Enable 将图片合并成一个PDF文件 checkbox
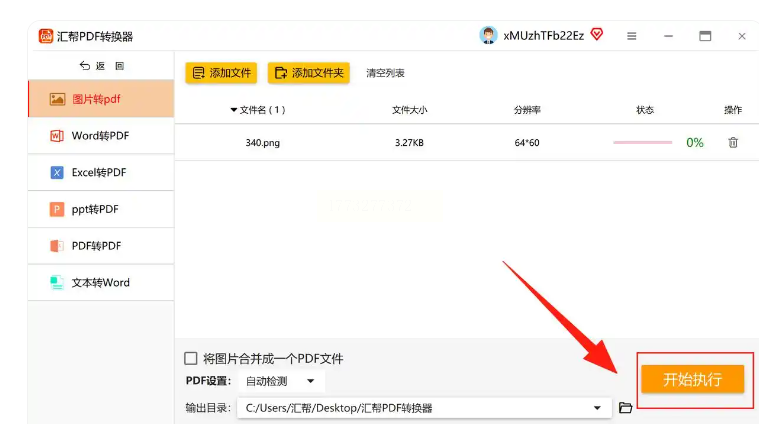The height and width of the screenshot is (424, 759). (191, 358)
